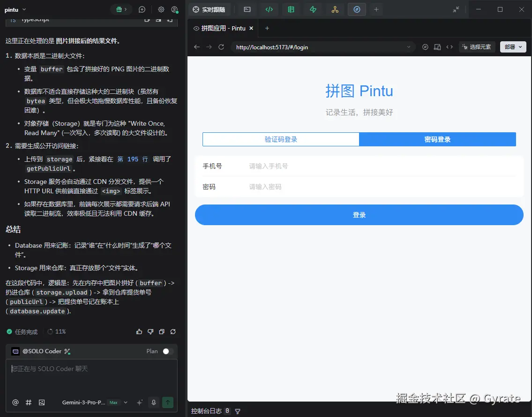Focus the 密码 password field
Image resolution: width=532 pixels, height=417 pixels.
(360, 187)
